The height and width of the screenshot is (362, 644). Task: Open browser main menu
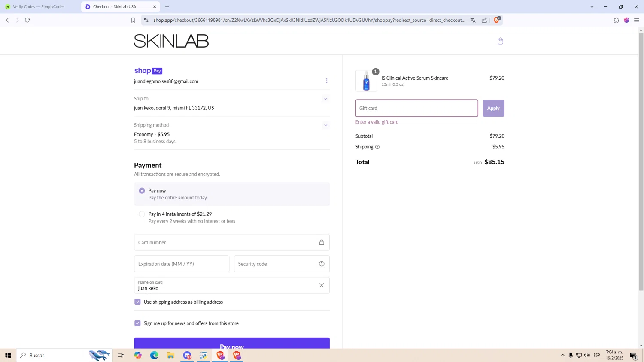[637, 20]
